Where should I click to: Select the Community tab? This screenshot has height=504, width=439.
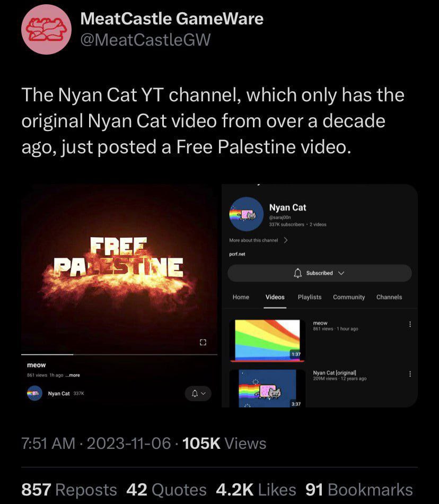[349, 297]
